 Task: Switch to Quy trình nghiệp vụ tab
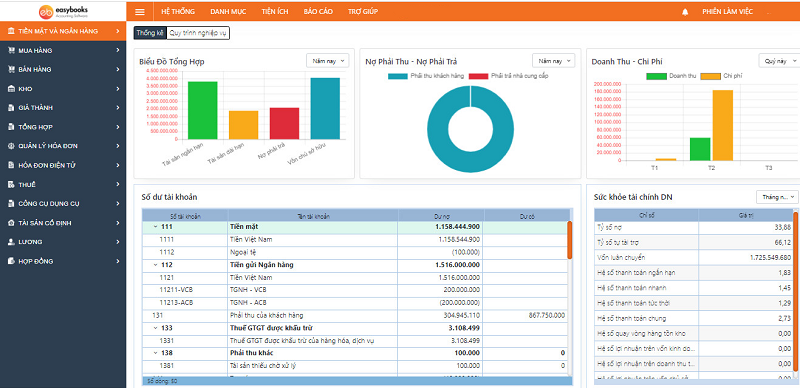(x=198, y=33)
